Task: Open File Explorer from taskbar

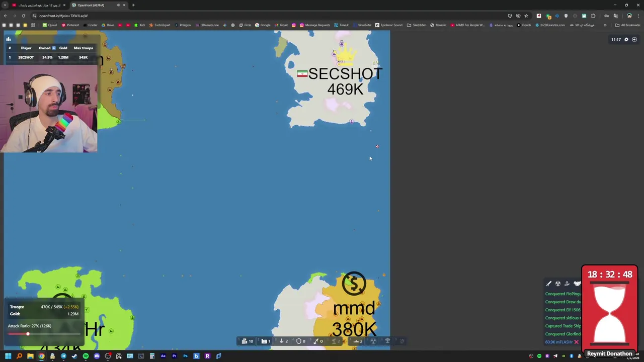Action: point(30,356)
